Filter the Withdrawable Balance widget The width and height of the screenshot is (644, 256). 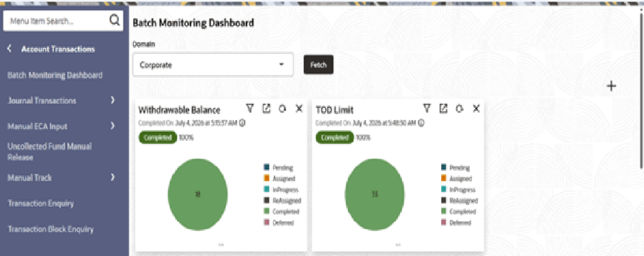250,109
